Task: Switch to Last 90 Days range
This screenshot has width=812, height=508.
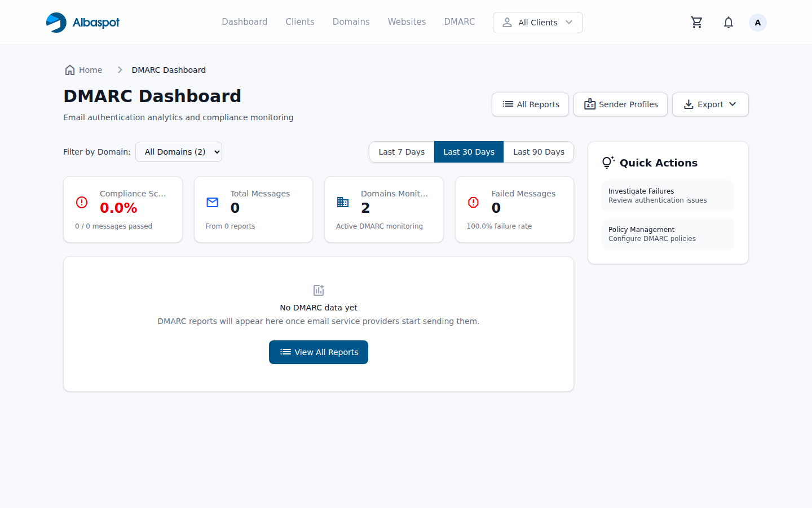Action: (539, 152)
